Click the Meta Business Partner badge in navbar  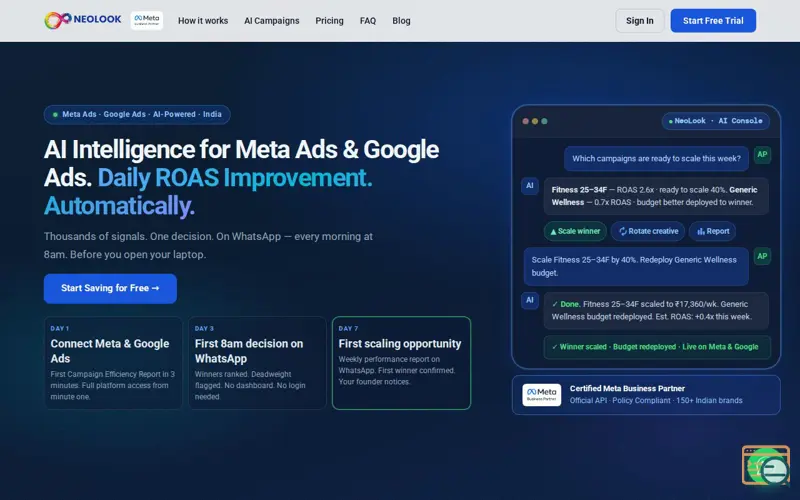click(146, 20)
